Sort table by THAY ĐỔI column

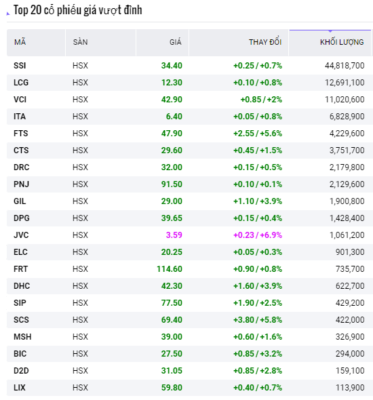tap(265, 42)
